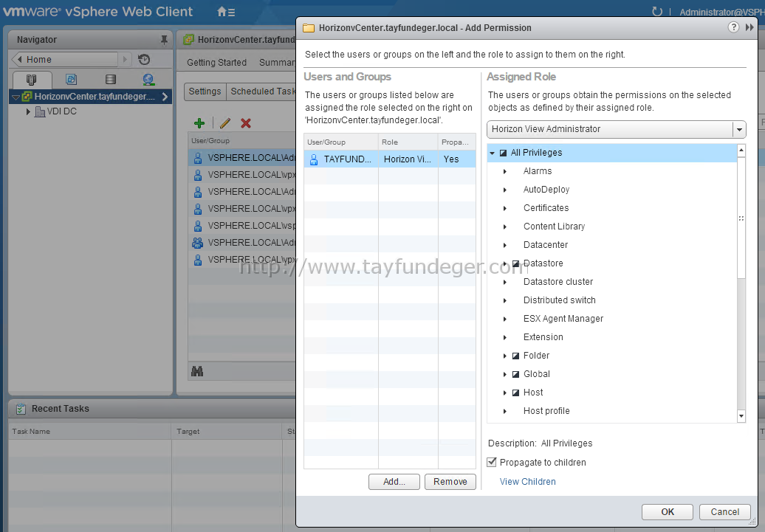Screen dimensions: 765x532
Task: Uncheck Propagate to children
Action: [x=492, y=462]
